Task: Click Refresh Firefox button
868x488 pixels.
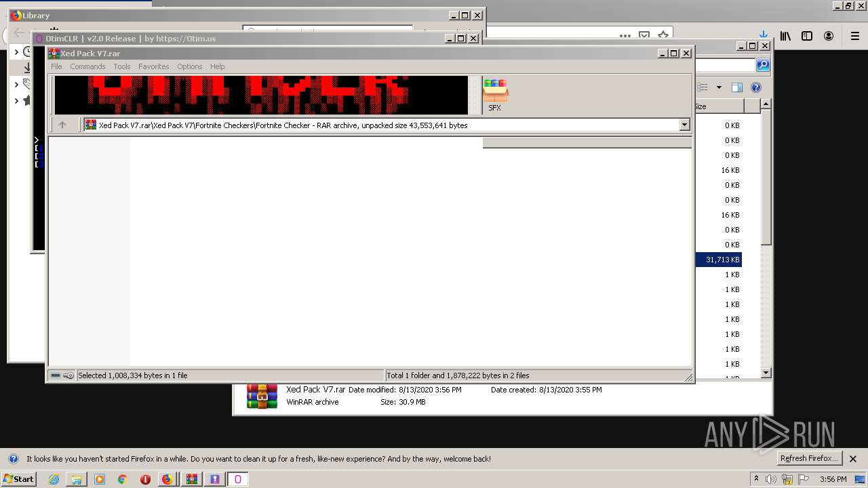Action: tap(810, 458)
